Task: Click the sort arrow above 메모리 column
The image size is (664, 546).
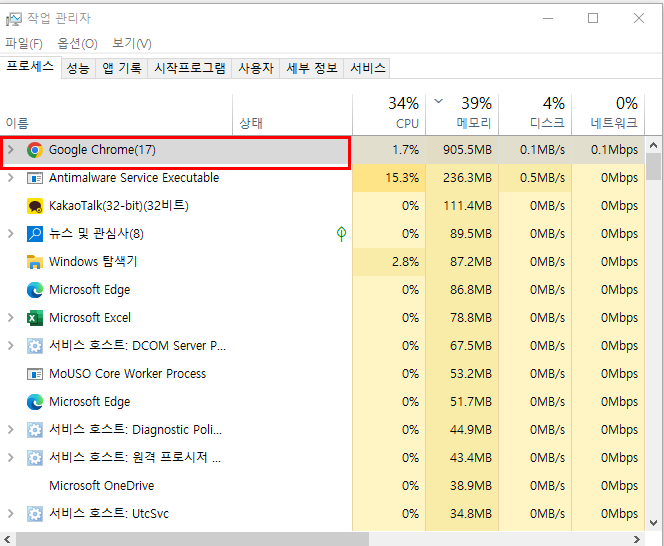Action: [439, 101]
